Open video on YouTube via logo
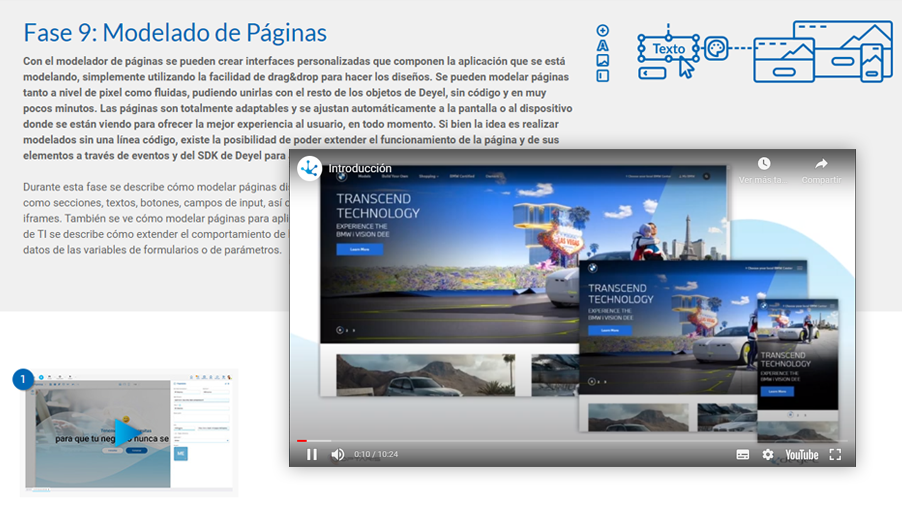Viewport: 902px width, 508px height. [801, 455]
